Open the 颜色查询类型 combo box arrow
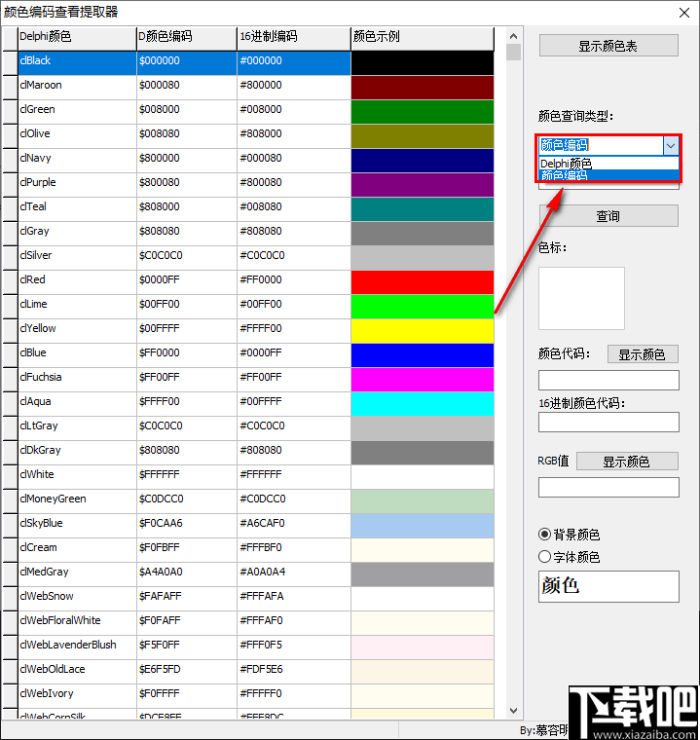Viewport: 700px width, 740px height. [x=671, y=146]
